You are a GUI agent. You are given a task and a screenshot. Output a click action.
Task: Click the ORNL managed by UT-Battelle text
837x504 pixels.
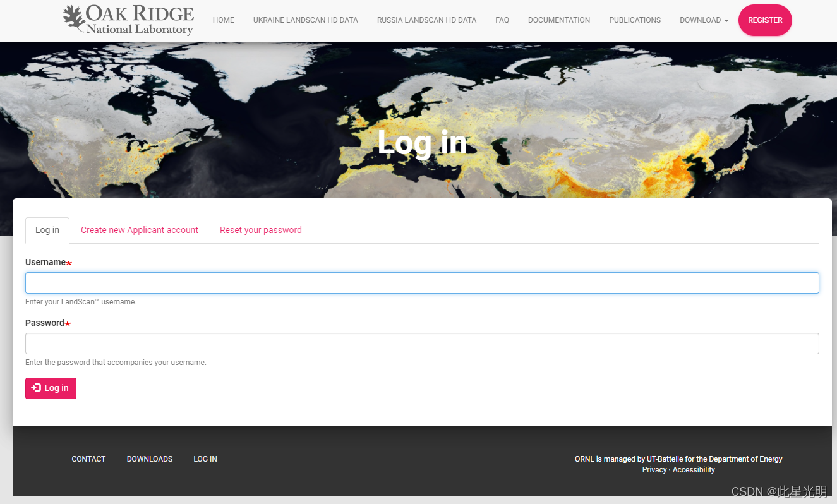click(x=678, y=459)
